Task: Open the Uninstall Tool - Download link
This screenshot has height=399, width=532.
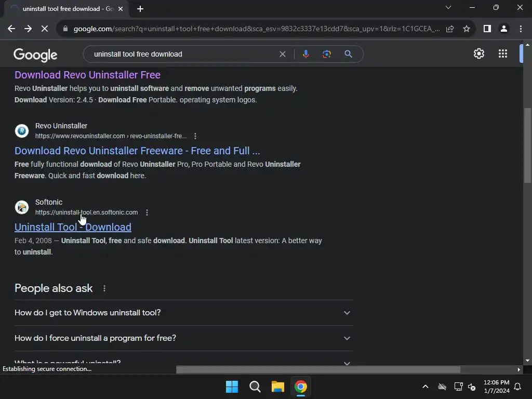Action: point(73,227)
